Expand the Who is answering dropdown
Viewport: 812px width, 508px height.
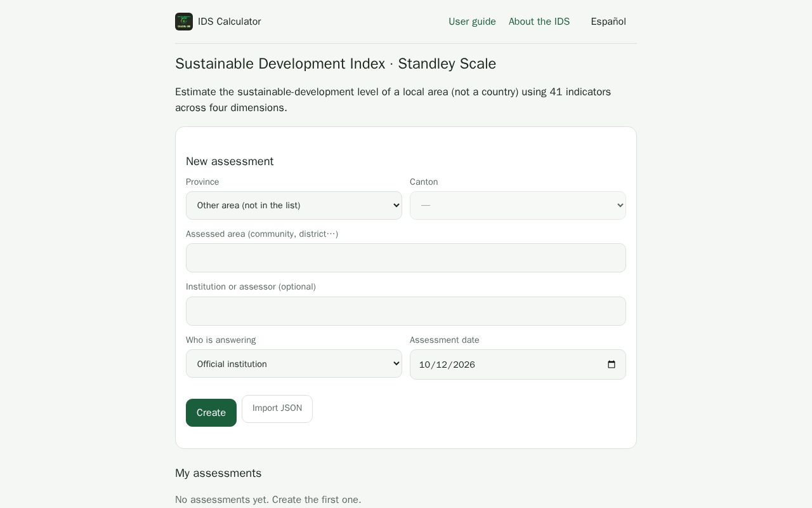pos(294,364)
